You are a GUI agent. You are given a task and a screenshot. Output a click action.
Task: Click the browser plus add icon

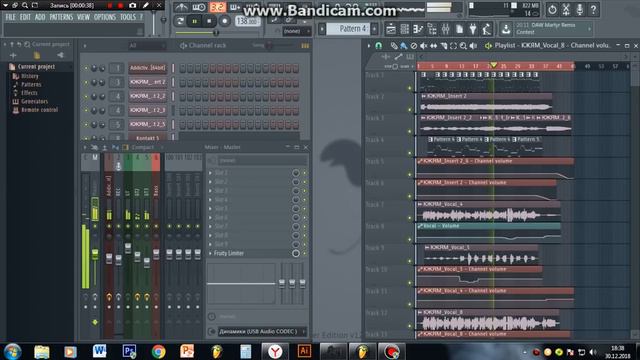click(13, 55)
